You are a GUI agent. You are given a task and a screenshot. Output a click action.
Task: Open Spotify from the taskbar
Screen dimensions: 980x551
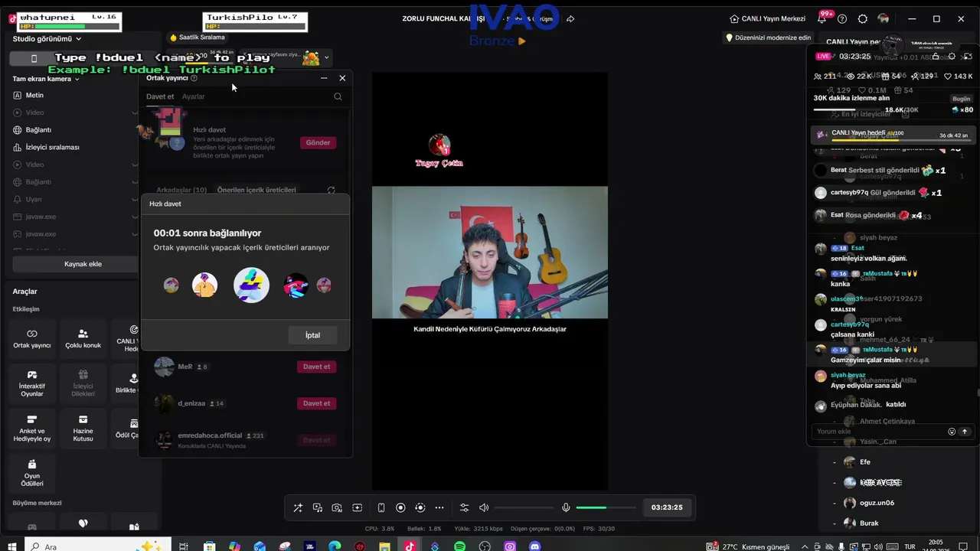(459, 546)
